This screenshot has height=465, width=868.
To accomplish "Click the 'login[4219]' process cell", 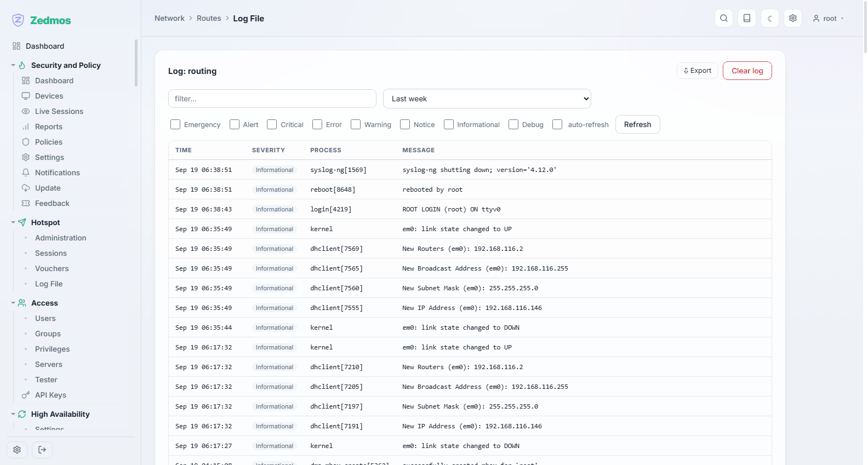I will click(x=331, y=209).
